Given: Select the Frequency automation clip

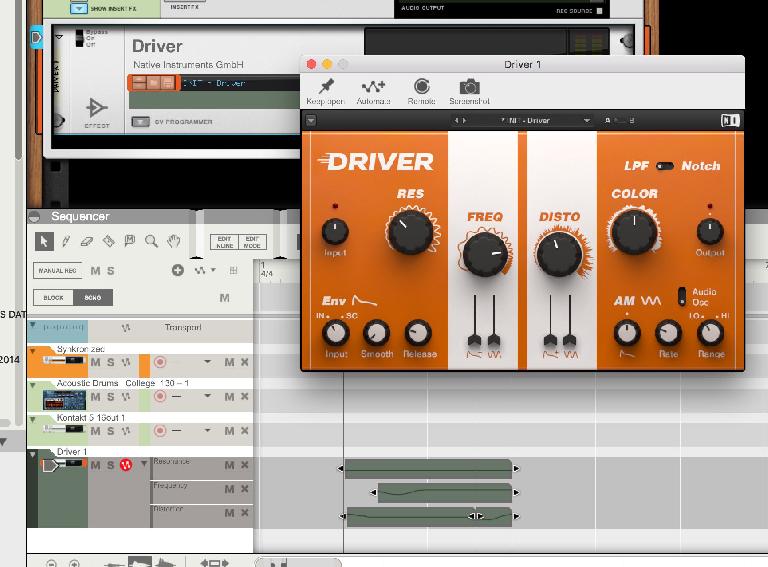Looking at the screenshot, I should (445, 493).
